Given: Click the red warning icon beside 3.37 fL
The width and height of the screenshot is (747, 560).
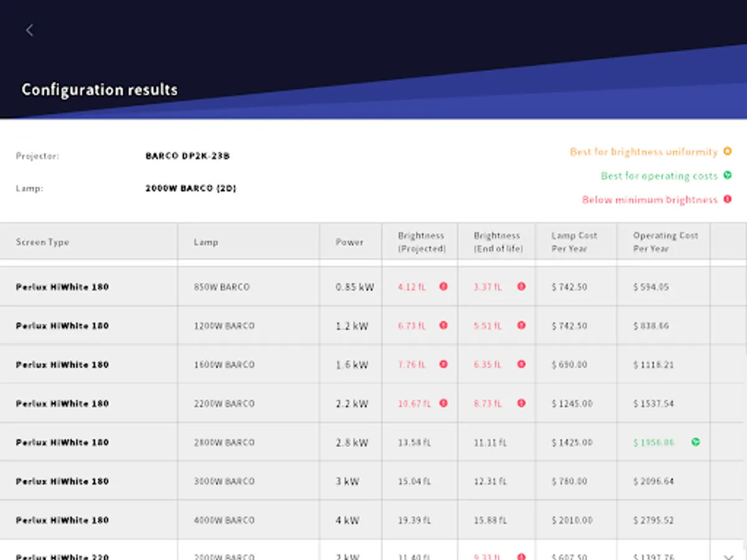Looking at the screenshot, I should pyautogui.click(x=522, y=286).
